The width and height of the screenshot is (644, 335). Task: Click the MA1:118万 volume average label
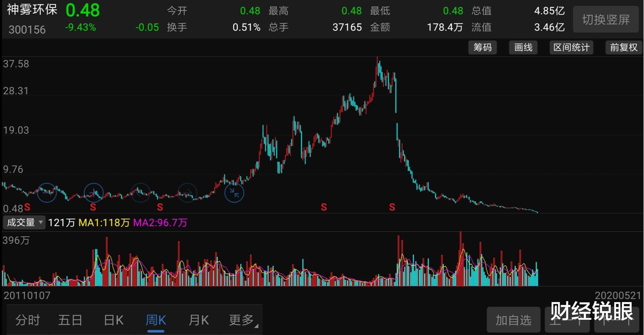(x=104, y=222)
